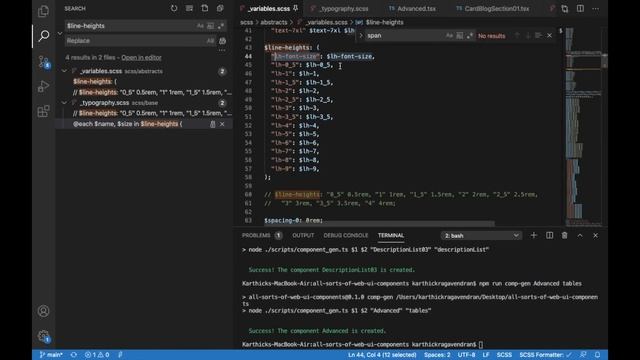The image size is (640, 360).
Task: Replace the highlighted @each match
Action: 213,124
